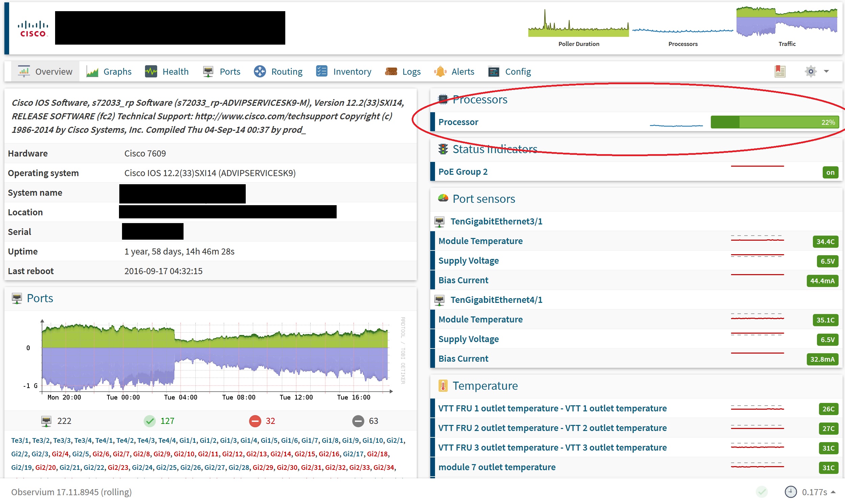
Task: Open port Te3/1 link
Action: coord(20,440)
